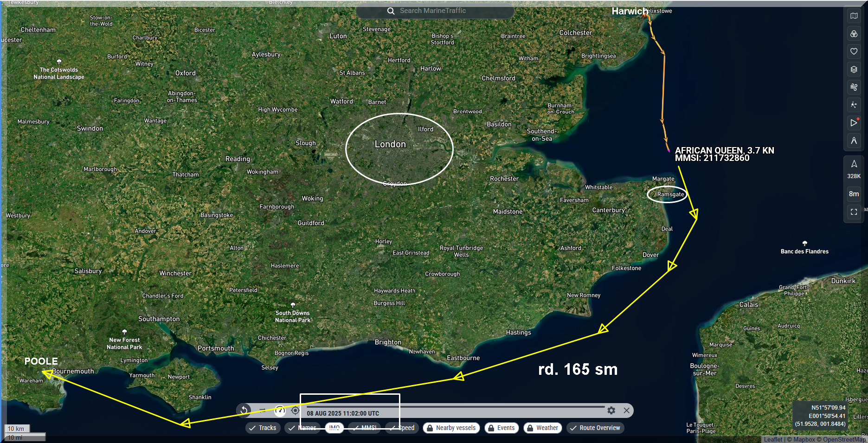The image size is (868, 443).
Task: Click the playback speed gauge icon
Action: (280, 411)
